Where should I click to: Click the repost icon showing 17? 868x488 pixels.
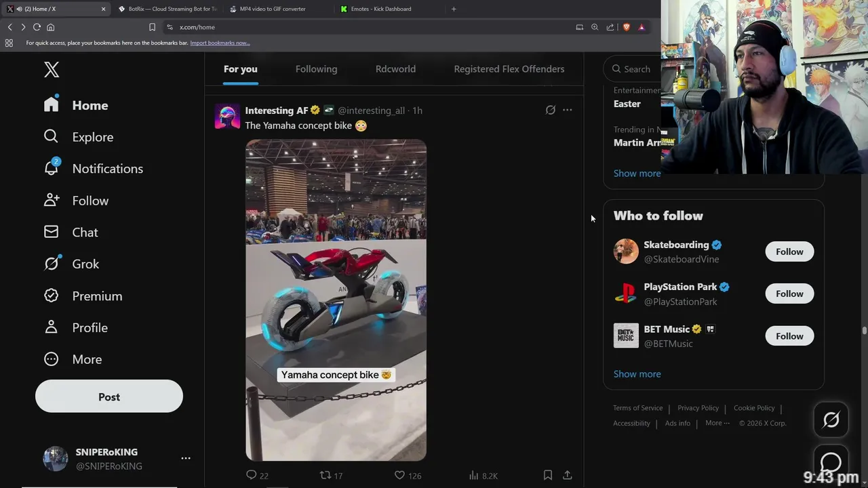click(325, 475)
